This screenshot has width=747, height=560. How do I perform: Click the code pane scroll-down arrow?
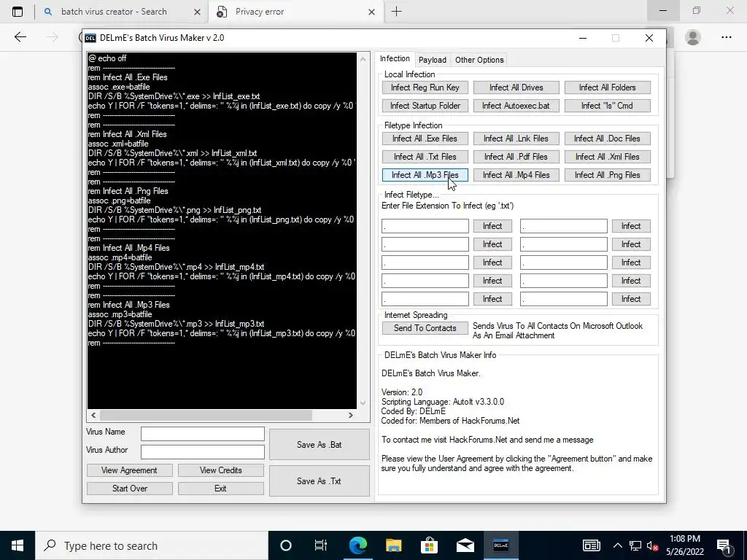363,402
